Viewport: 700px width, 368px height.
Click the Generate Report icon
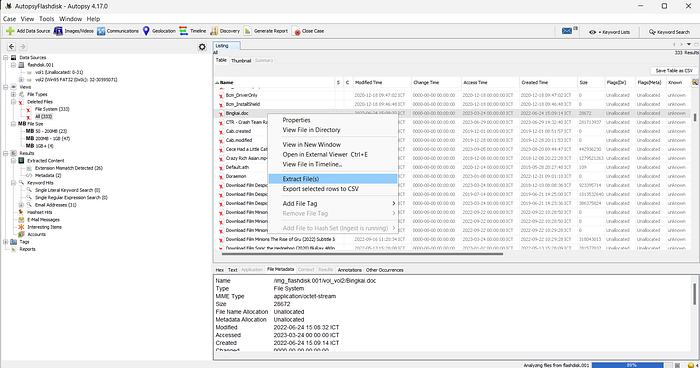tap(247, 31)
